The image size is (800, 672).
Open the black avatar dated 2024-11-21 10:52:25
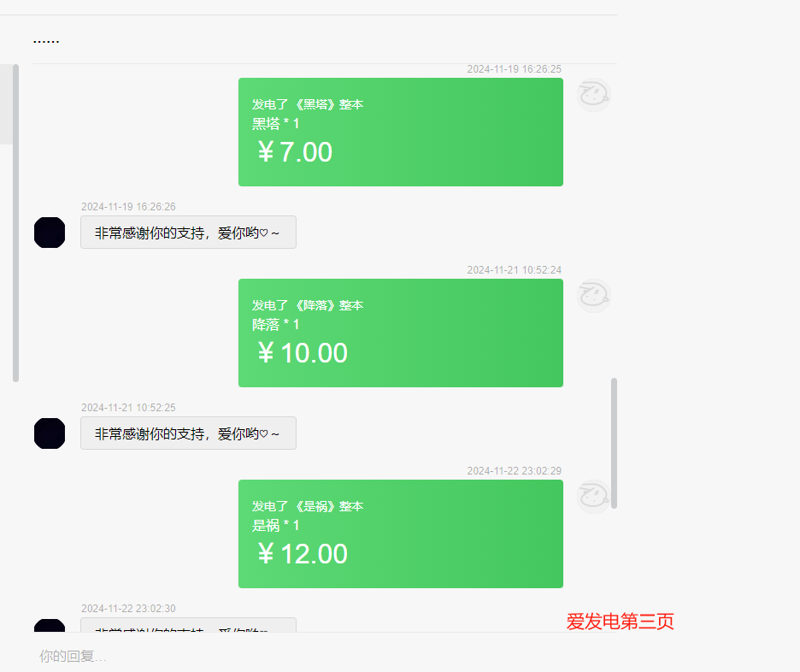[x=50, y=433]
